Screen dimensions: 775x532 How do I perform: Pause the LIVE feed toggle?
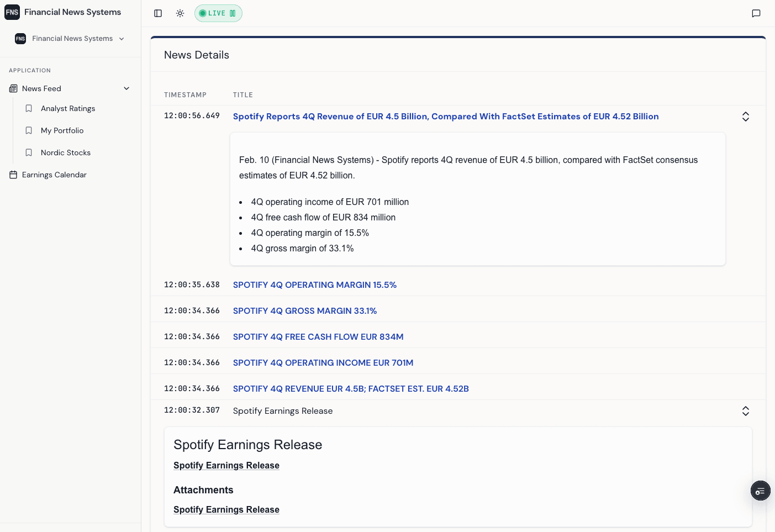click(218, 13)
